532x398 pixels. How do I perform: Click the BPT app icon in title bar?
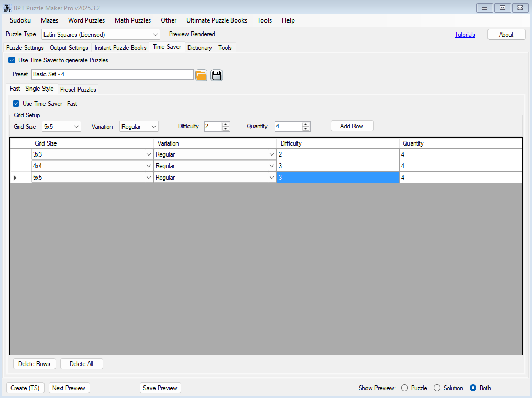7,7
